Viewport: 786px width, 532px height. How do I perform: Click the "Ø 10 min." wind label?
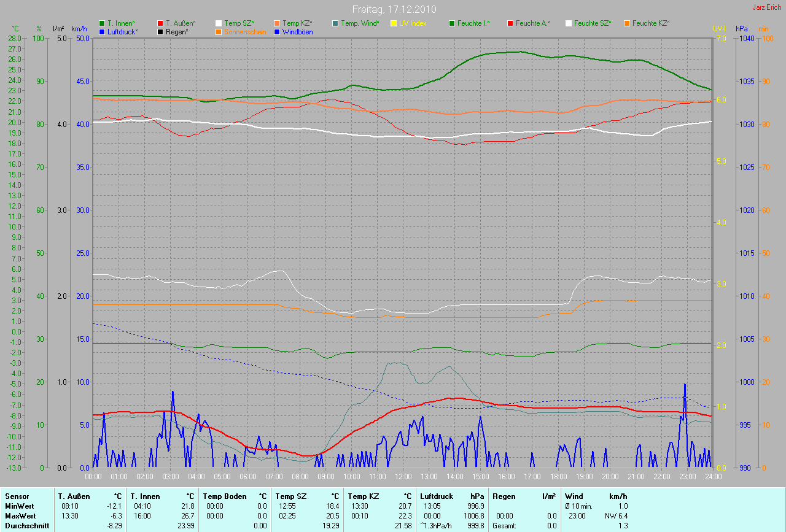click(x=579, y=506)
